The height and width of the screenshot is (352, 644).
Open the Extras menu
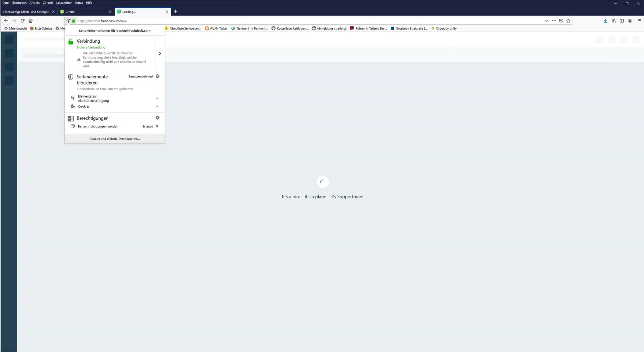(x=79, y=3)
